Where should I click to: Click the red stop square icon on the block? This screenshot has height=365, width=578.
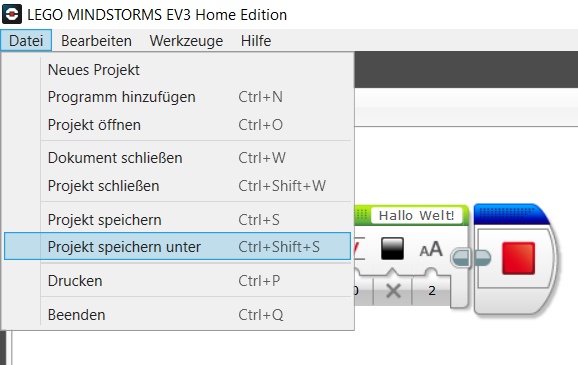pos(518,258)
